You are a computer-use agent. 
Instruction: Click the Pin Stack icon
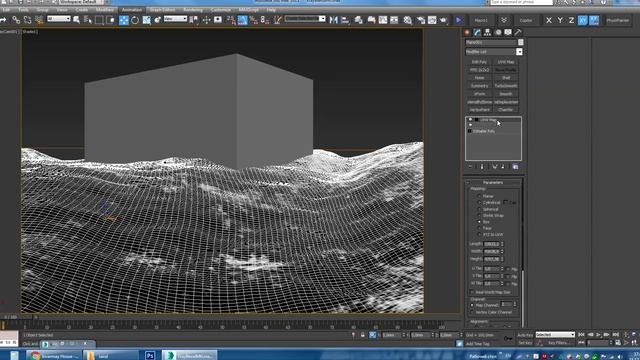(470, 167)
